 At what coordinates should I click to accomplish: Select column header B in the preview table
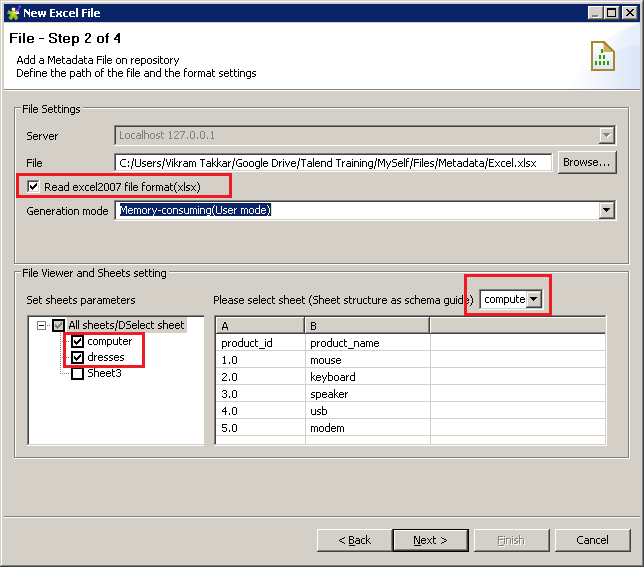point(367,326)
